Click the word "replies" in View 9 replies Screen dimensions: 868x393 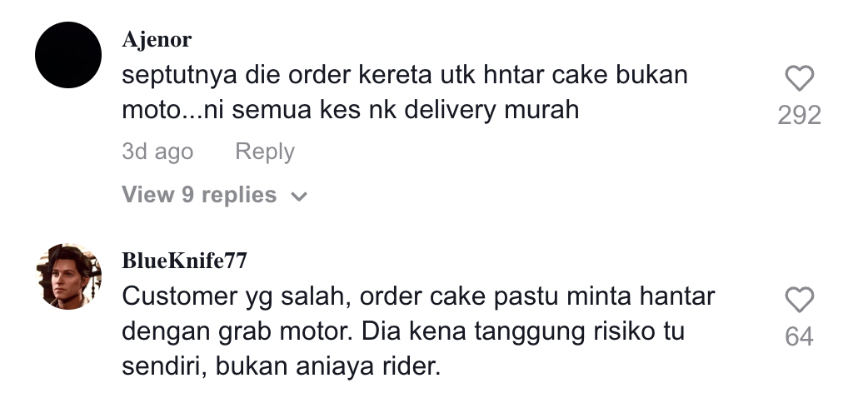(239, 196)
